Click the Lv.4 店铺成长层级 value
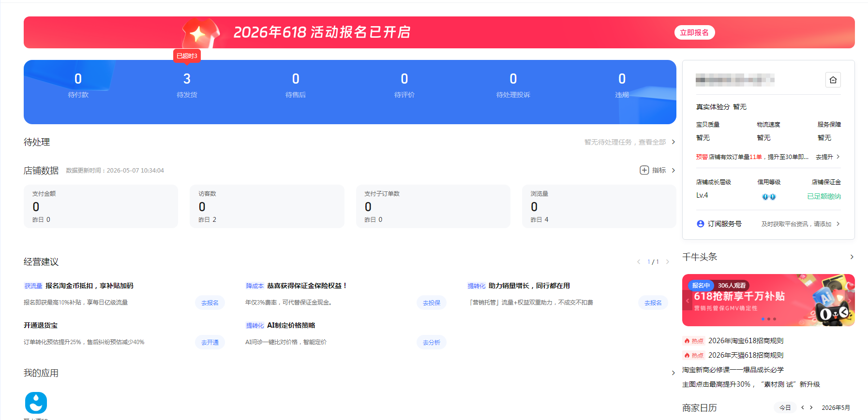The width and height of the screenshot is (868, 420). (702, 195)
